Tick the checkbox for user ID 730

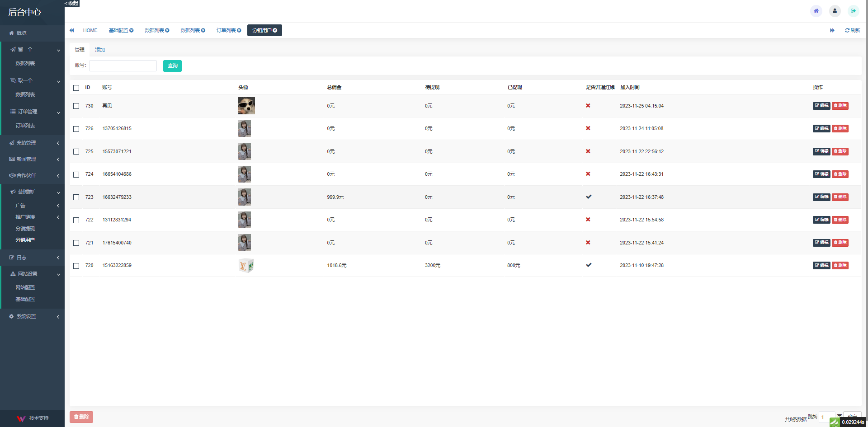click(x=76, y=106)
